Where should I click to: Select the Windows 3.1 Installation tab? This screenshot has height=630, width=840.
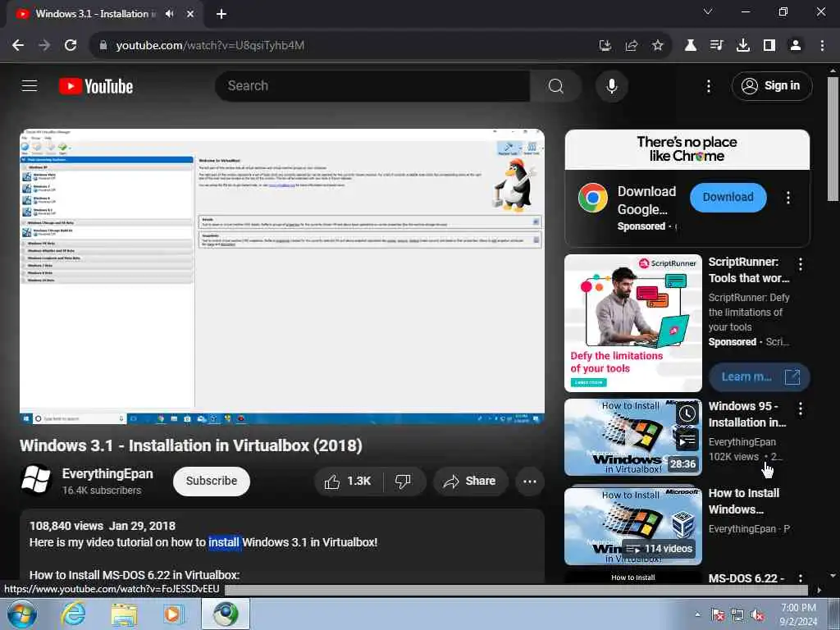[94, 14]
